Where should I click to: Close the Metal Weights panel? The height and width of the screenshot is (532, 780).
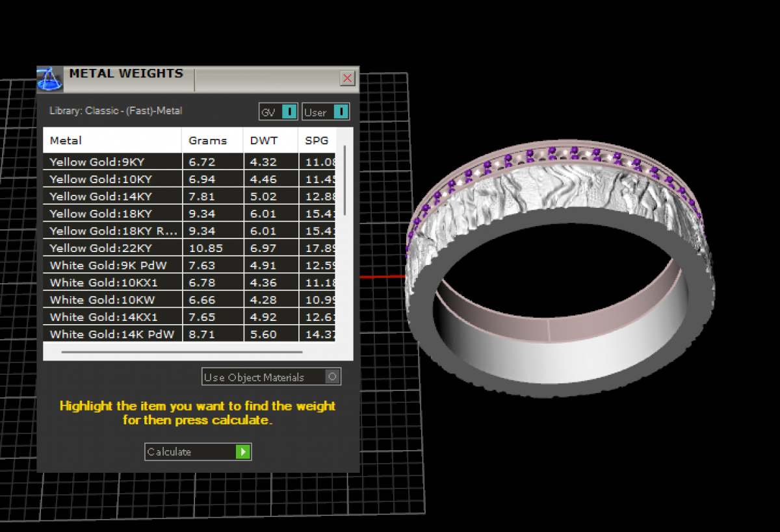pos(348,79)
